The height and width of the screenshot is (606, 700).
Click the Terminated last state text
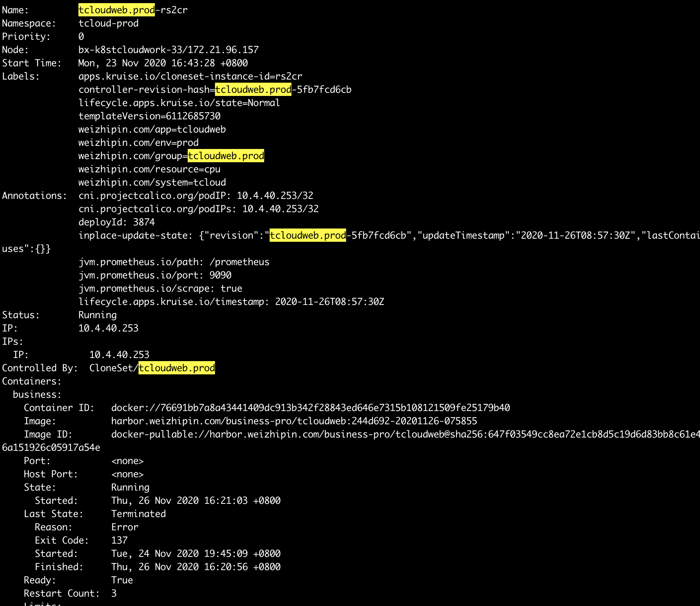[138, 514]
